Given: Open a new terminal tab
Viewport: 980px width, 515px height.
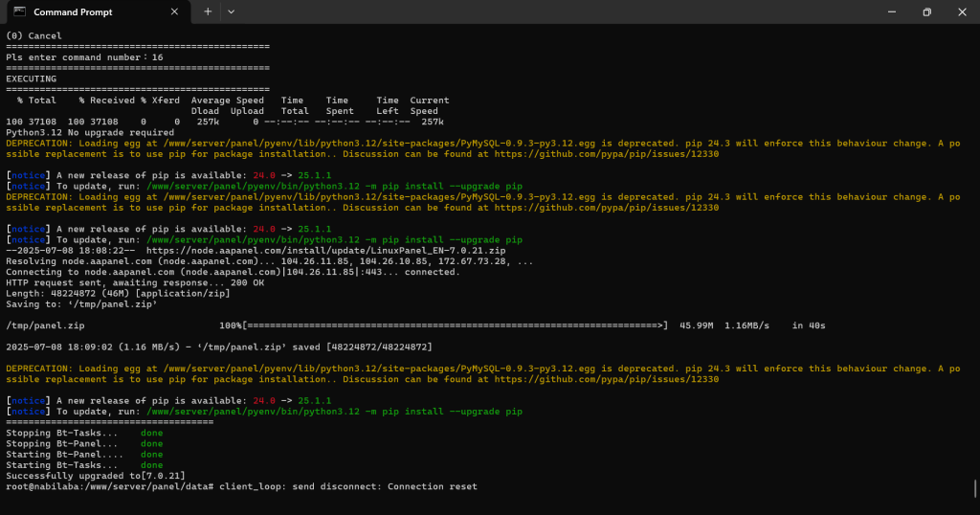Looking at the screenshot, I should [208, 11].
